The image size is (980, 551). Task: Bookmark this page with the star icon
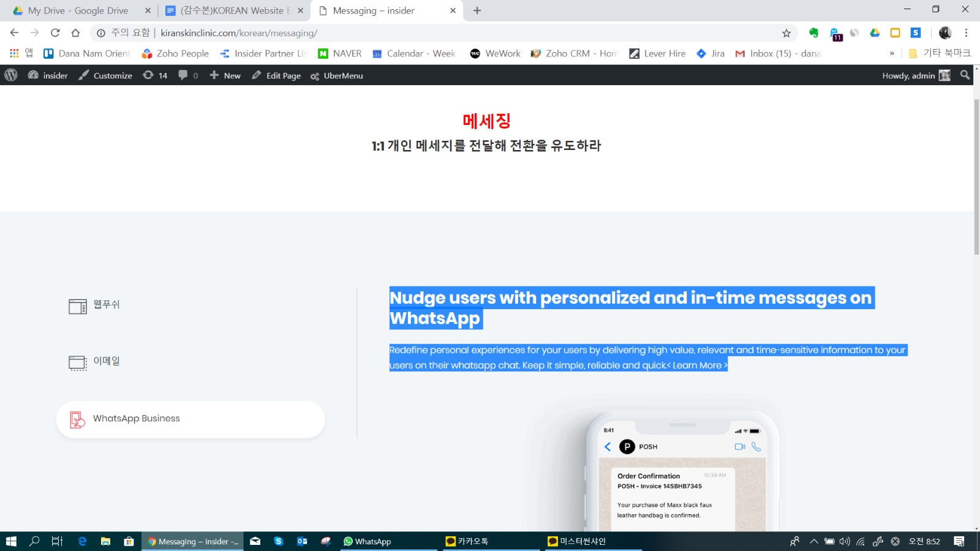[x=786, y=33]
